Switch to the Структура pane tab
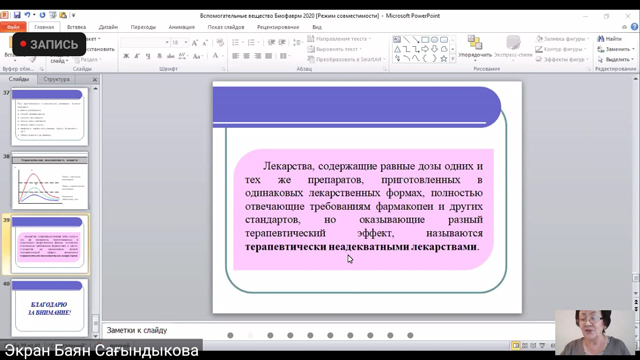This screenshot has height=360, width=640. click(56, 79)
